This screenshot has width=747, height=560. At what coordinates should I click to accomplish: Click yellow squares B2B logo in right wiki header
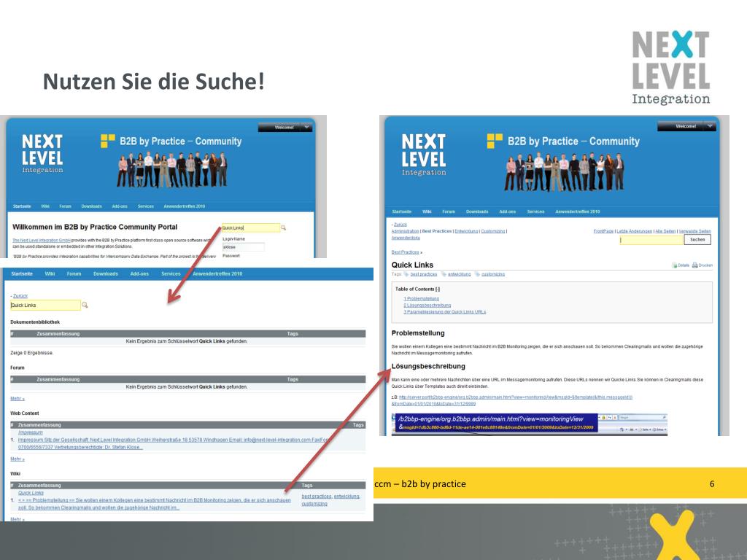[x=495, y=141]
